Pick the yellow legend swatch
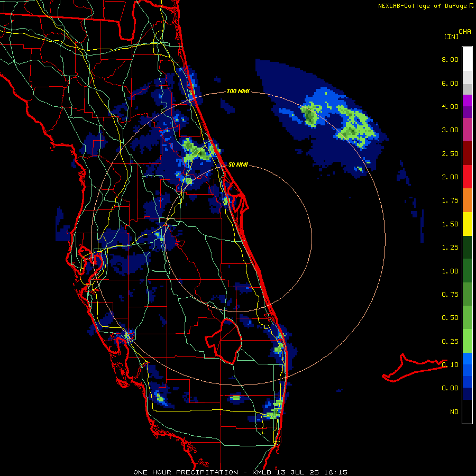Image resolution: width=476 pixels, height=476 pixels. [467, 224]
